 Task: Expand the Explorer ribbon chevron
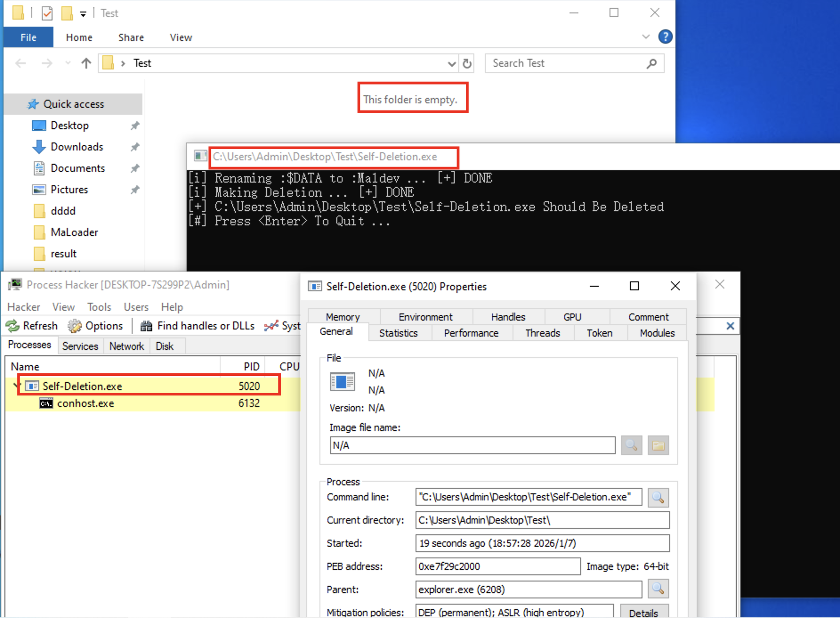coord(646,37)
